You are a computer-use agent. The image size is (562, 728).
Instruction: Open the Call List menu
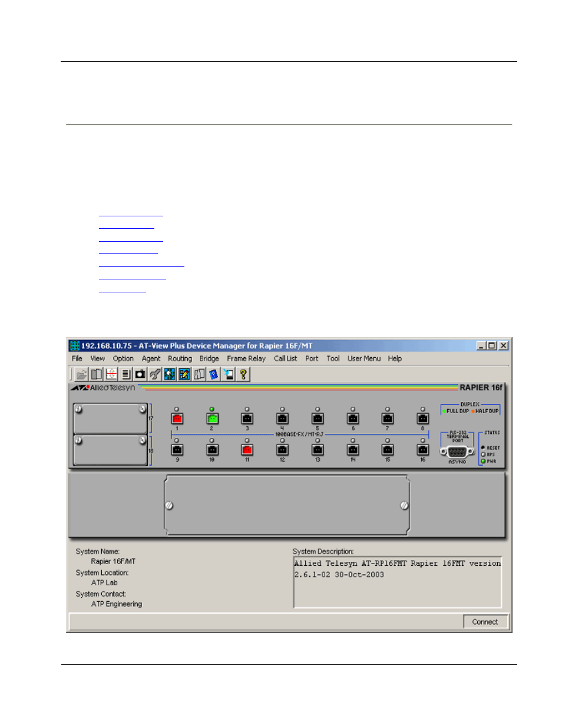coord(286,358)
